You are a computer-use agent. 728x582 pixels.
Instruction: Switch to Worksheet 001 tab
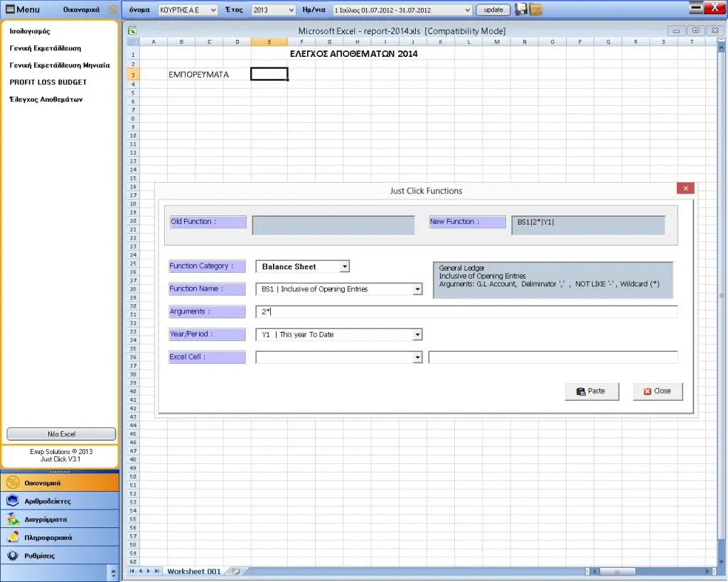pyautogui.click(x=193, y=571)
